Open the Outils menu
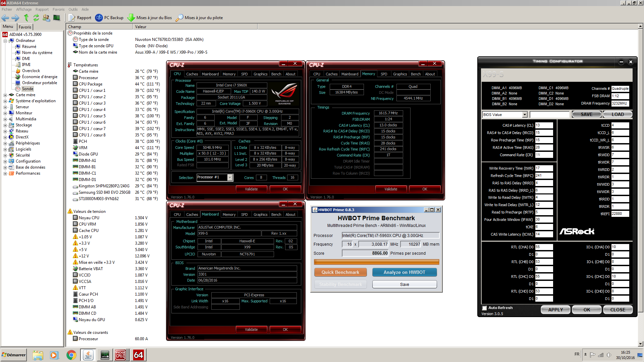The height and width of the screenshot is (362, 644). (73, 9)
